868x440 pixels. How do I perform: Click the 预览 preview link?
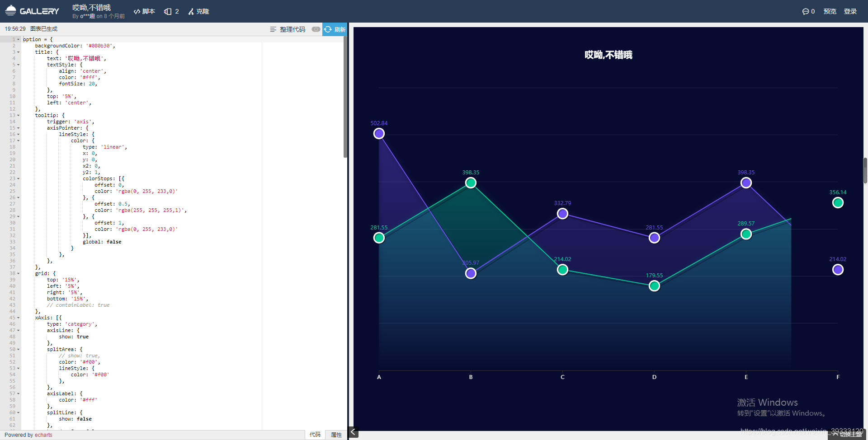pos(830,11)
